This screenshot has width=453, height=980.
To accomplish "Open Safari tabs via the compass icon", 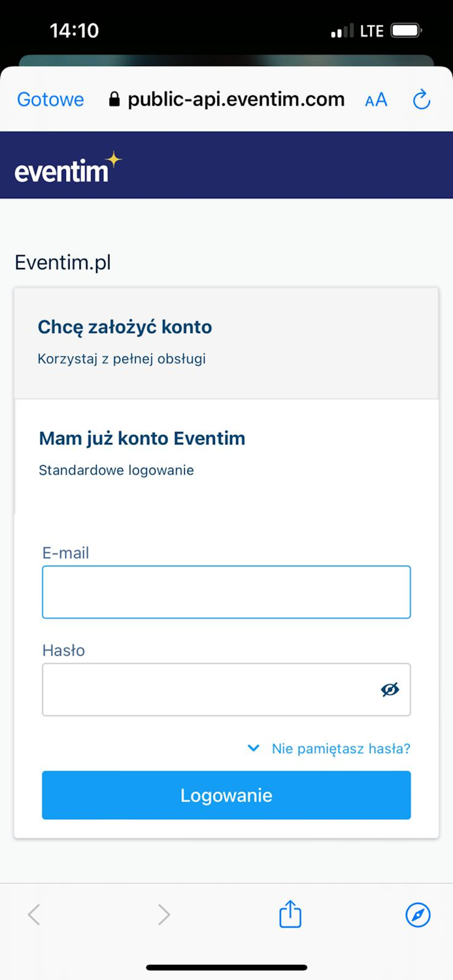I will 418,915.
